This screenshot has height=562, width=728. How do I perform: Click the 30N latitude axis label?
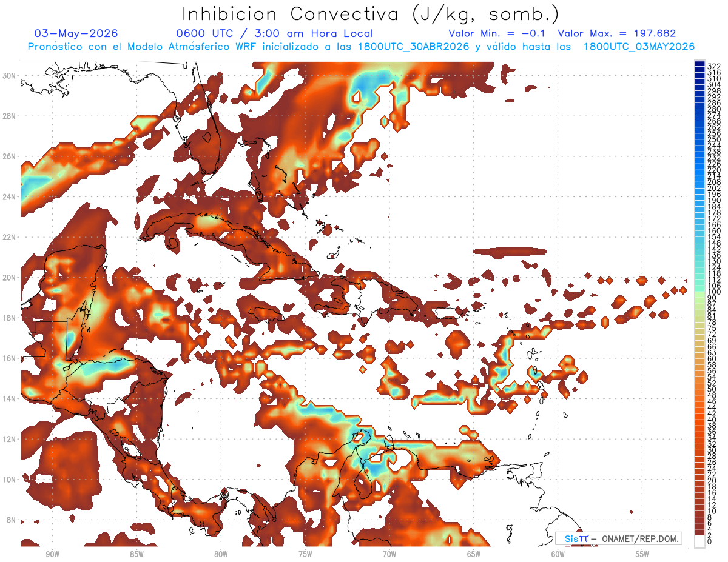pyautogui.click(x=9, y=75)
